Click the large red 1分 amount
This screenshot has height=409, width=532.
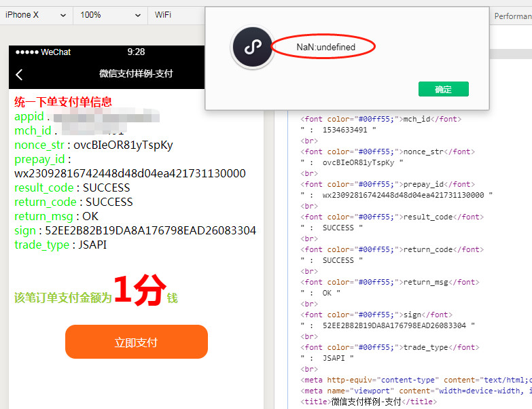tap(139, 290)
